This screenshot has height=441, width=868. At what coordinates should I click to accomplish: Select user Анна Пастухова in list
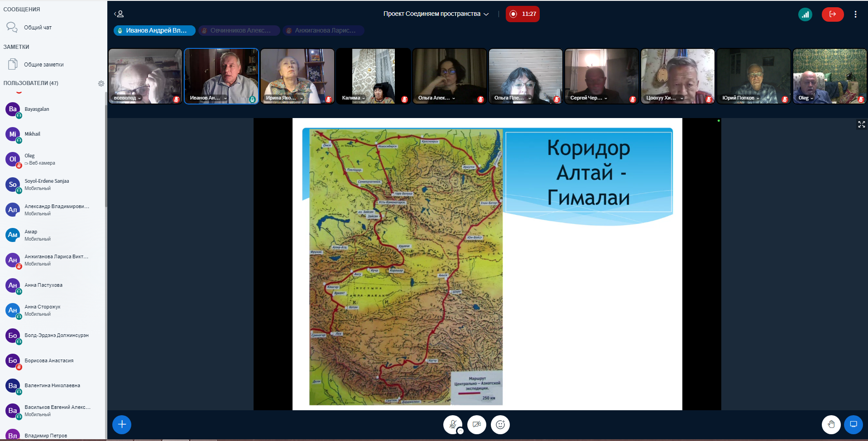tap(43, 285)
